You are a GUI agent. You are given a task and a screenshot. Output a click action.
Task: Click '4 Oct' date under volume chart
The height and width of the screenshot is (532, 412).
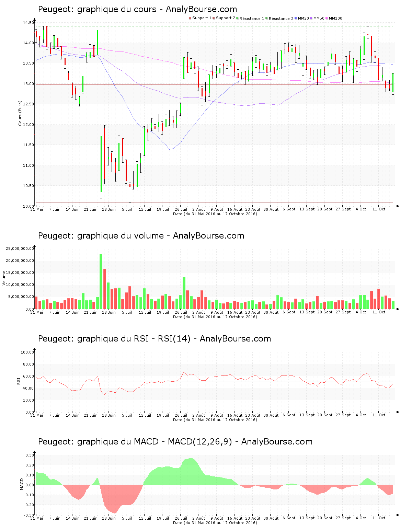pyautogui.click(x=361, y=312)
